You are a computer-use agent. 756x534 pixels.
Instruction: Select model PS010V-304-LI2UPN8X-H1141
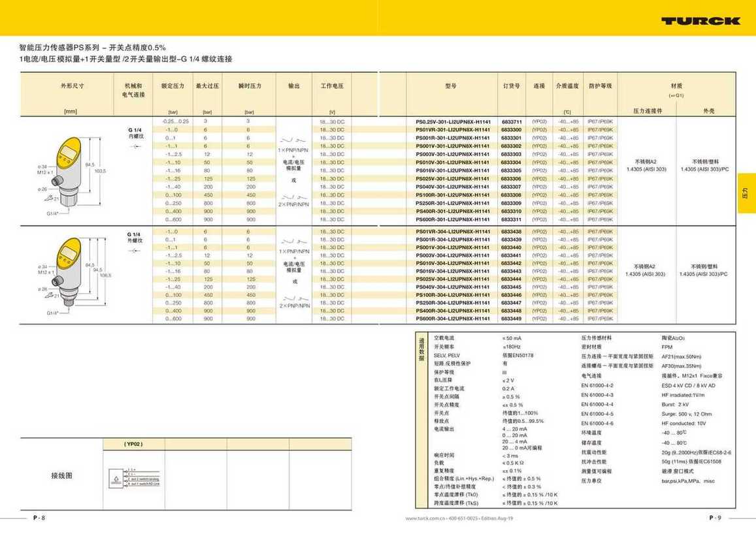tap(453, 263)
